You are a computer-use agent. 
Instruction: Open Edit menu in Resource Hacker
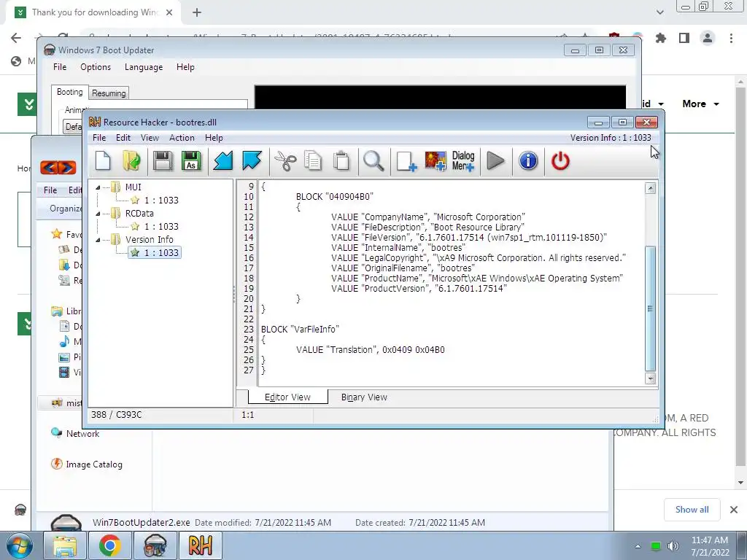[123, 138]
